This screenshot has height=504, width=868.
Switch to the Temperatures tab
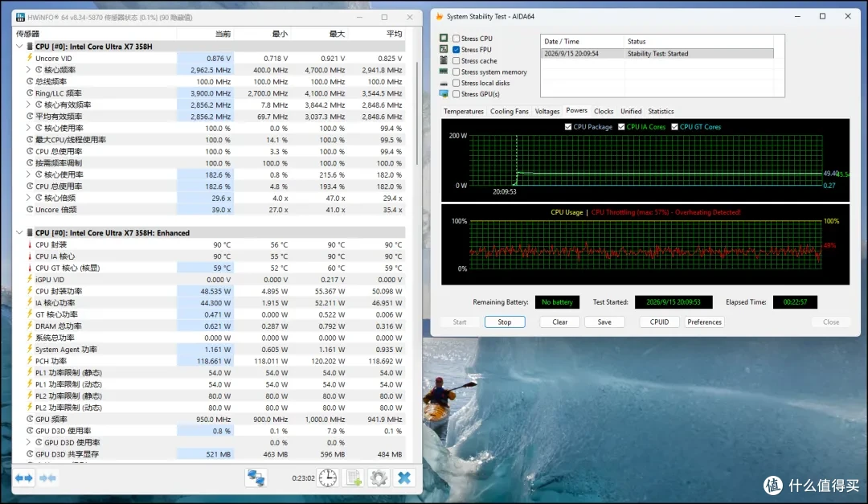point(464,111)
